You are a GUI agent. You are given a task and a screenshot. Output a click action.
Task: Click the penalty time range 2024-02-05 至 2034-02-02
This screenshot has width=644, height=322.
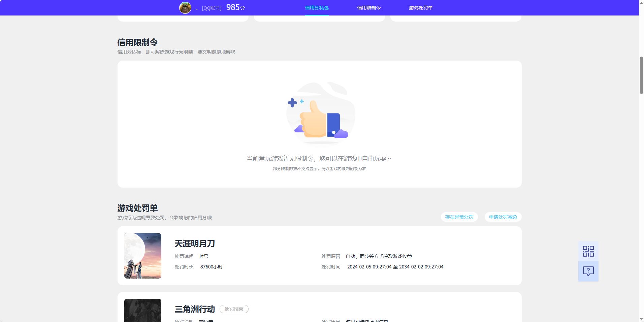click(395, 267)
